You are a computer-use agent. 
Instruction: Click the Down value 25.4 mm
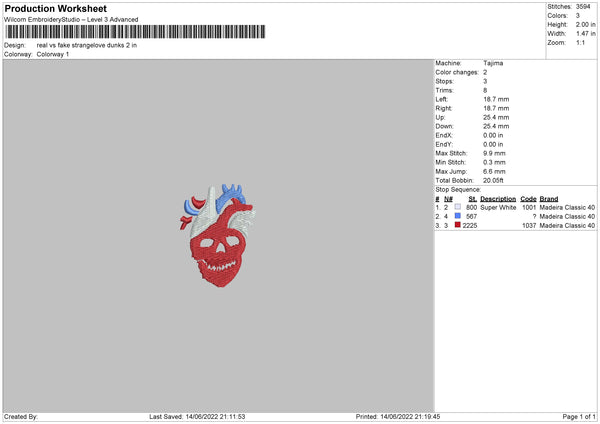(496, 126)
